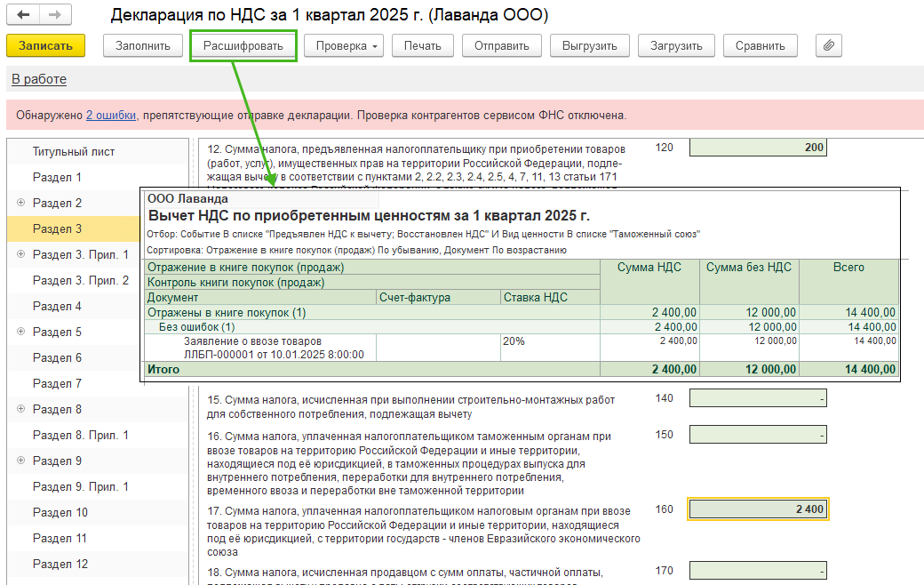Click the Итого total 14 400,00 cell
This screenshot has width=924, height=585.
pyautogui.click(x=848, y=369)
